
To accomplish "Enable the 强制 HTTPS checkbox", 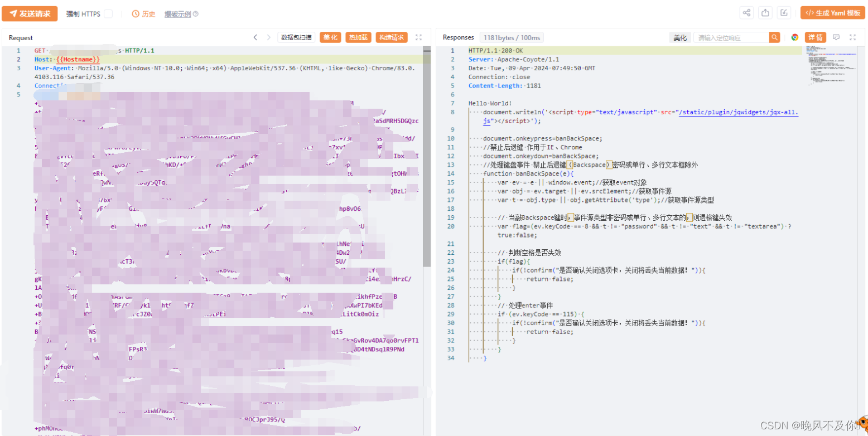I will 108,14.
